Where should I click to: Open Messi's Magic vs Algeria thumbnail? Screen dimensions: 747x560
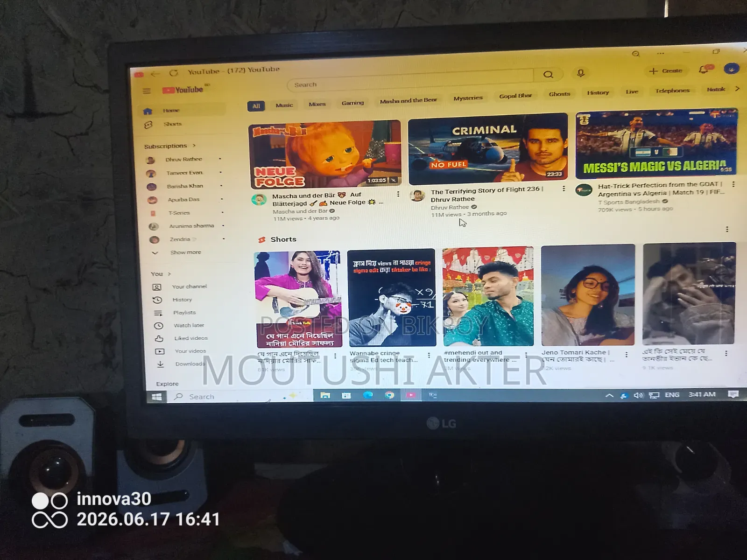tap(656, 144)
